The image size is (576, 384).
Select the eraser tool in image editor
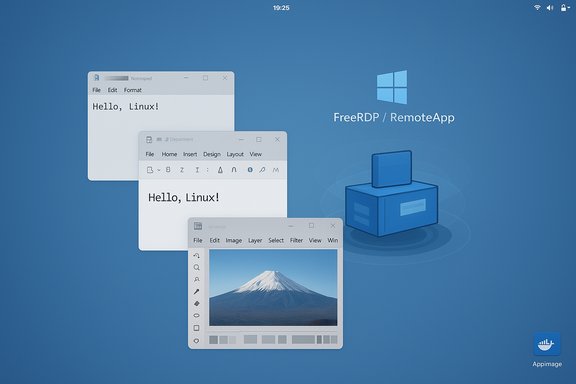tap(197, 304)
